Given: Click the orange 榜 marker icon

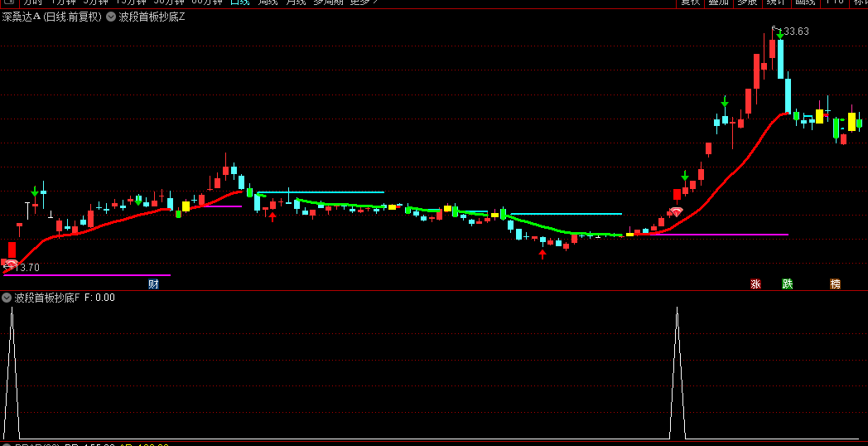Looking at the screenshot, I should [836, 284].
